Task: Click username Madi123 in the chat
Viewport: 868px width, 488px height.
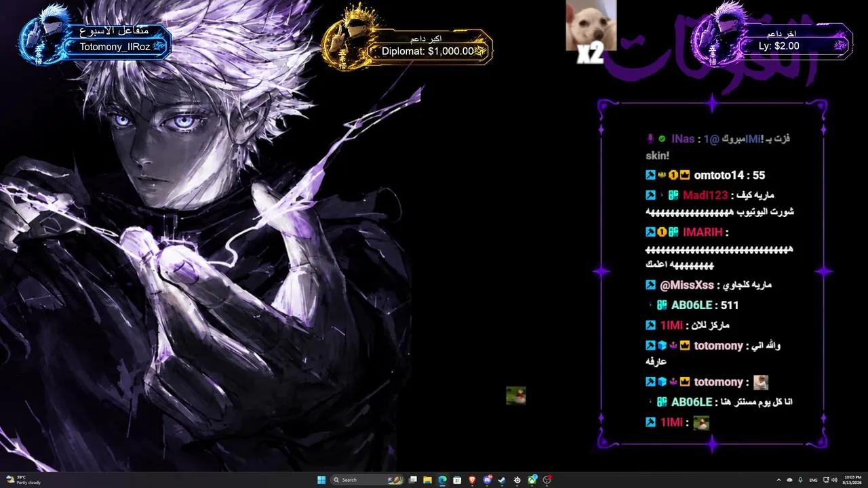Action: pos(705,195)
